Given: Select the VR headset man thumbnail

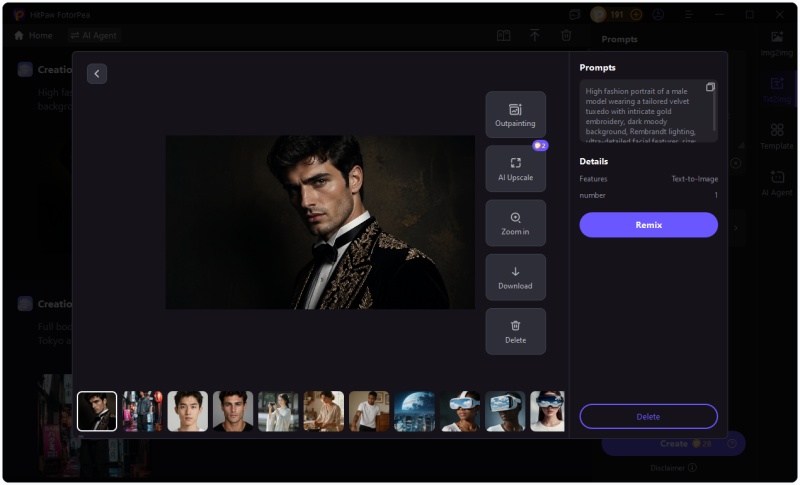Looking at the screenshot, I should (506, 412).
